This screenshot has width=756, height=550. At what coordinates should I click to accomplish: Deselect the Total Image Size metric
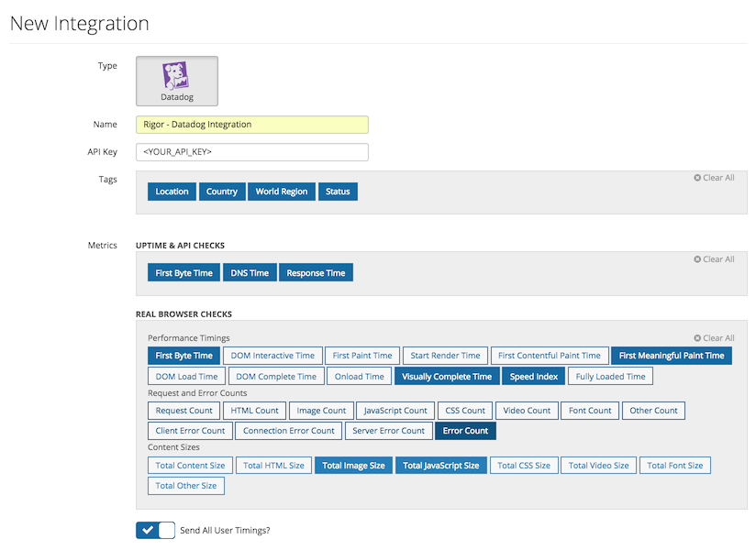coord(353,466)
